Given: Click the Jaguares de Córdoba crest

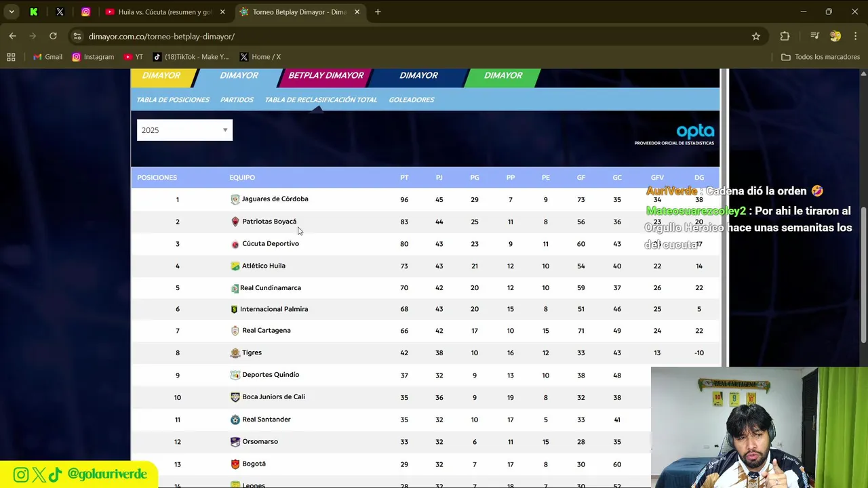Looking at the screenshot, I should tap(235, 199).
